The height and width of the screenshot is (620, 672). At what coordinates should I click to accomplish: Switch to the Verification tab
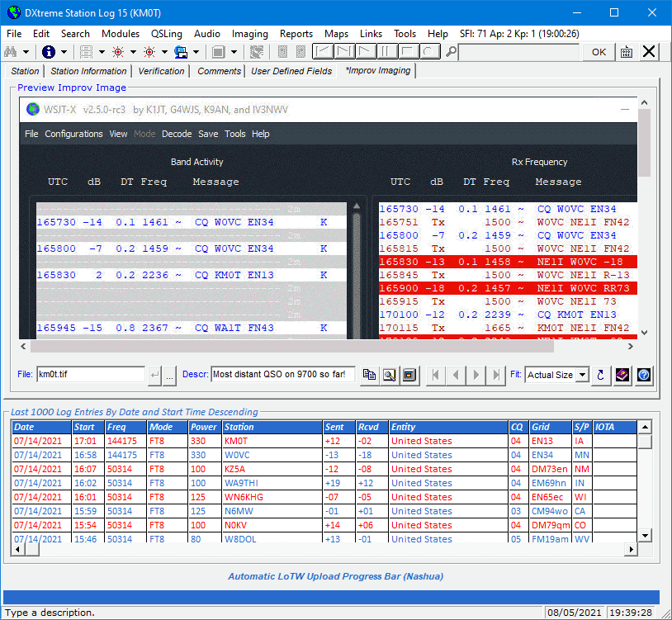(161, 71)
